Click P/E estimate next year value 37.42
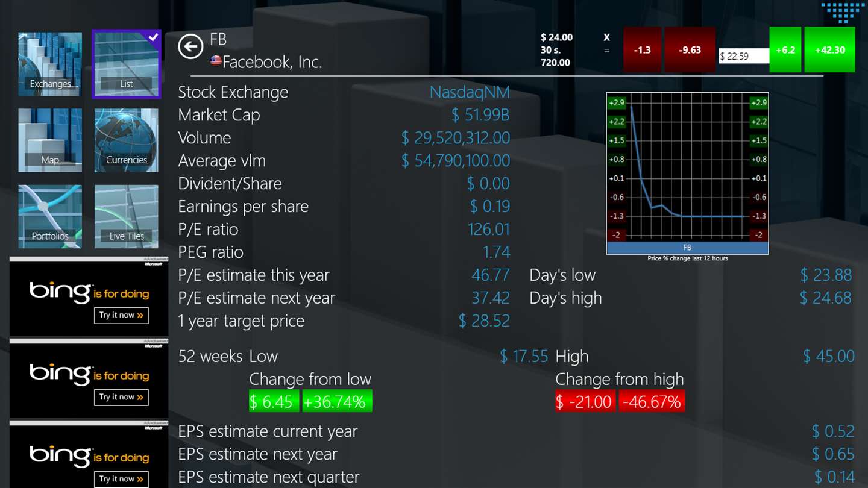This screenshot has width=868, height=488. pyautogui.click(x=491, y=298)
